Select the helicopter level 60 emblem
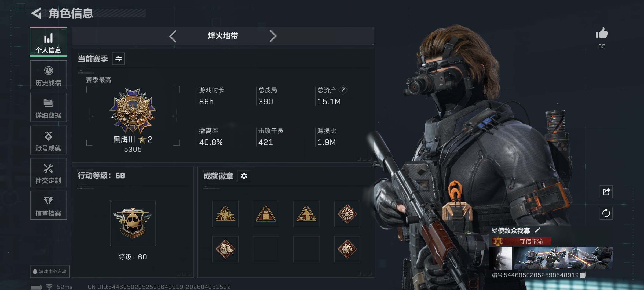 click(x=133, y=223)
